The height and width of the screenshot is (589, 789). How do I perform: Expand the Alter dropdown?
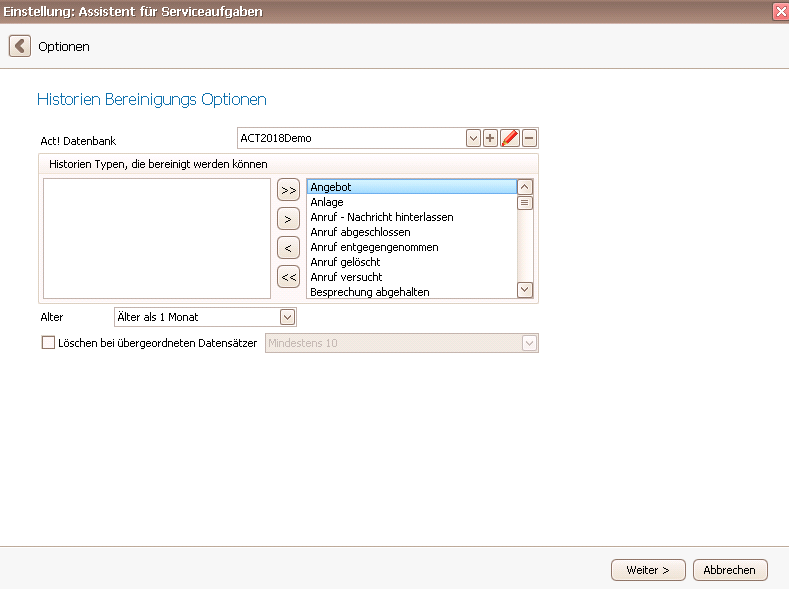pyautogui.click(x=287, y=317)
